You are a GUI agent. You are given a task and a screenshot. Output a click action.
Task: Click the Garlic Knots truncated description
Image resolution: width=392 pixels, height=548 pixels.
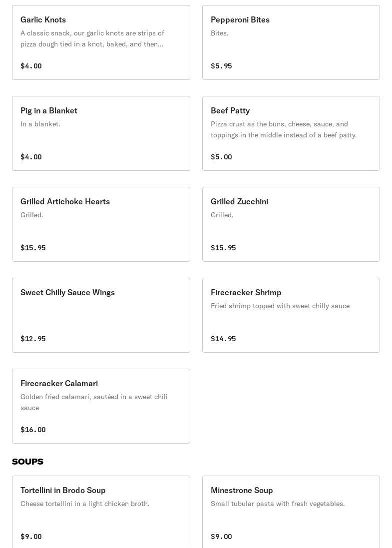click(x=92, y=38)
